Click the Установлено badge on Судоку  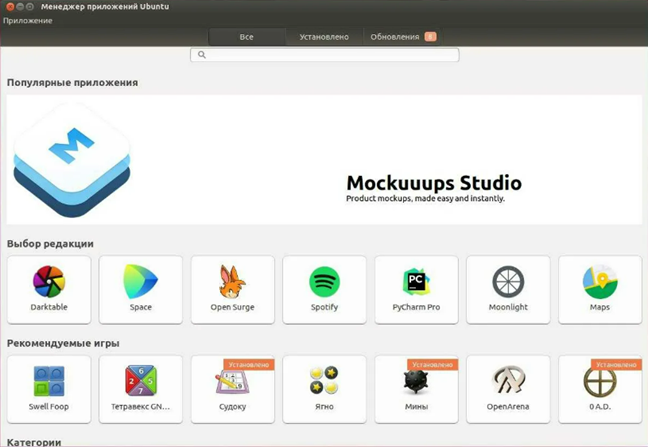click(x=249, y=365)
